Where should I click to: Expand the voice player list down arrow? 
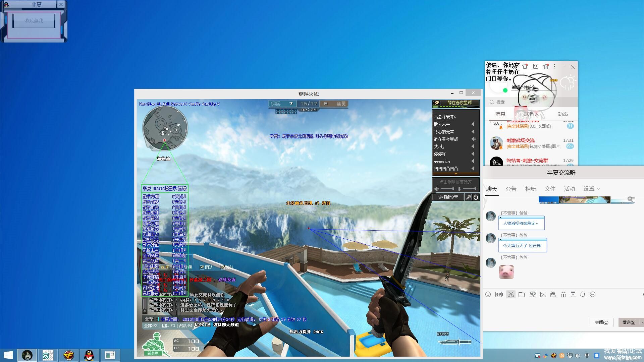pos(456,174)
